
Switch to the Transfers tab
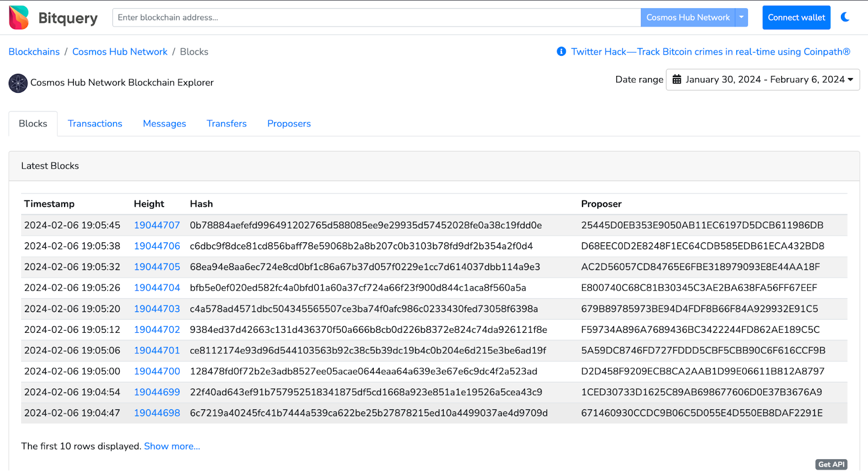(227, 124)
